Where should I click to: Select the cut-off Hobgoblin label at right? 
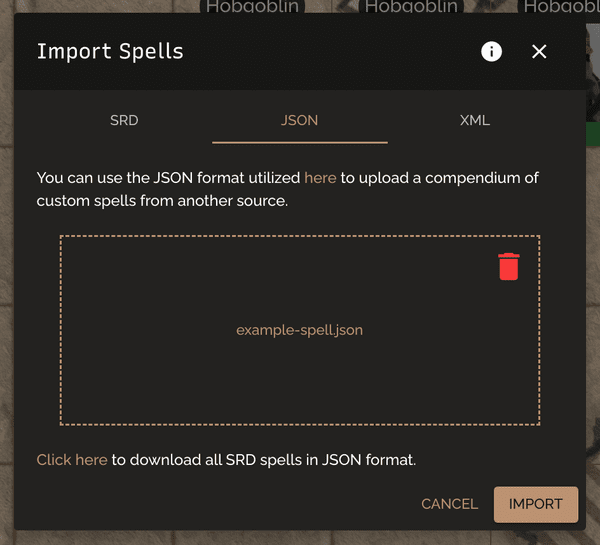561,7
